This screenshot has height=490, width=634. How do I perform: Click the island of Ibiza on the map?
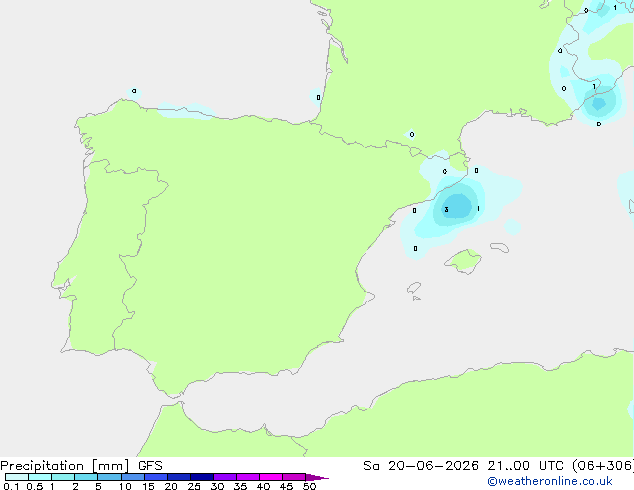point(414,288)
